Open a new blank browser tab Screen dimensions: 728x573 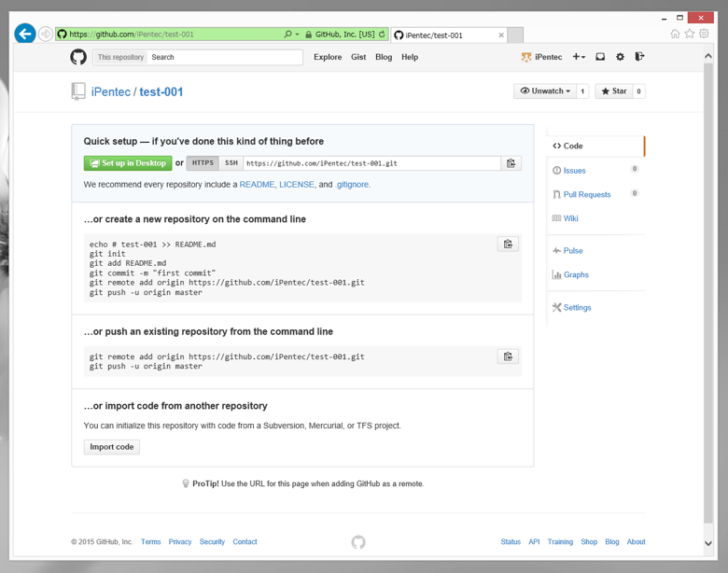click(x=515, y=35)
